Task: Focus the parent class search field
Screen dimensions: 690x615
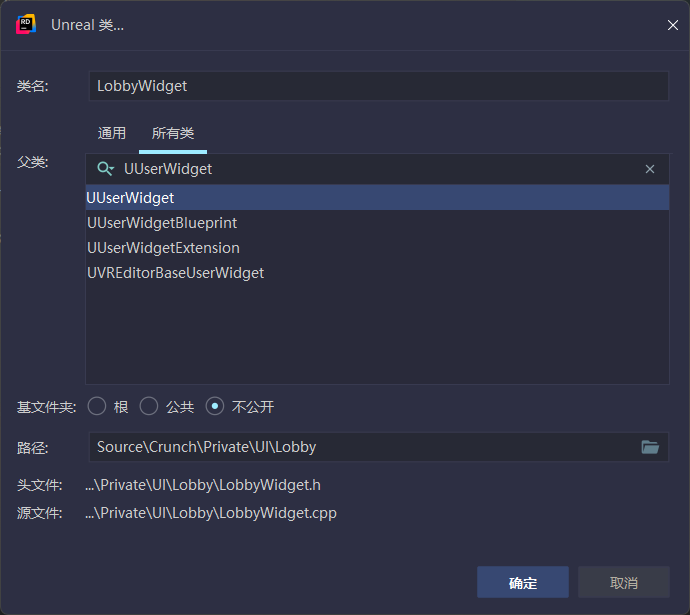Action: coord(378,169)
